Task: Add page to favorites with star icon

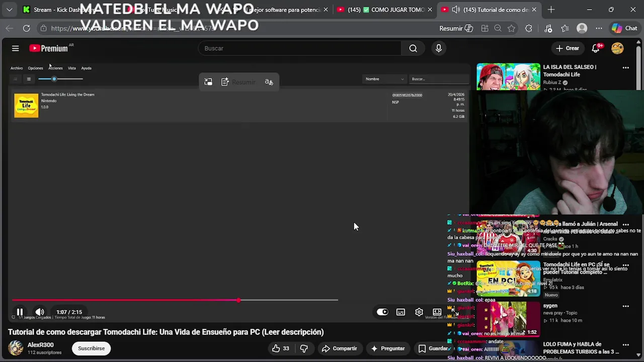Action: (511, 29)
